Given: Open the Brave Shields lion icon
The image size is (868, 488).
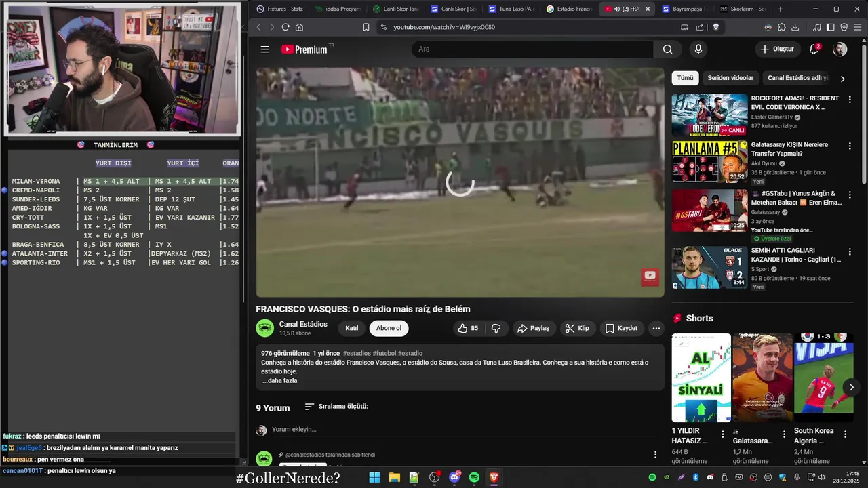Looking at the screenshot, I should click(x=715, y=27).
